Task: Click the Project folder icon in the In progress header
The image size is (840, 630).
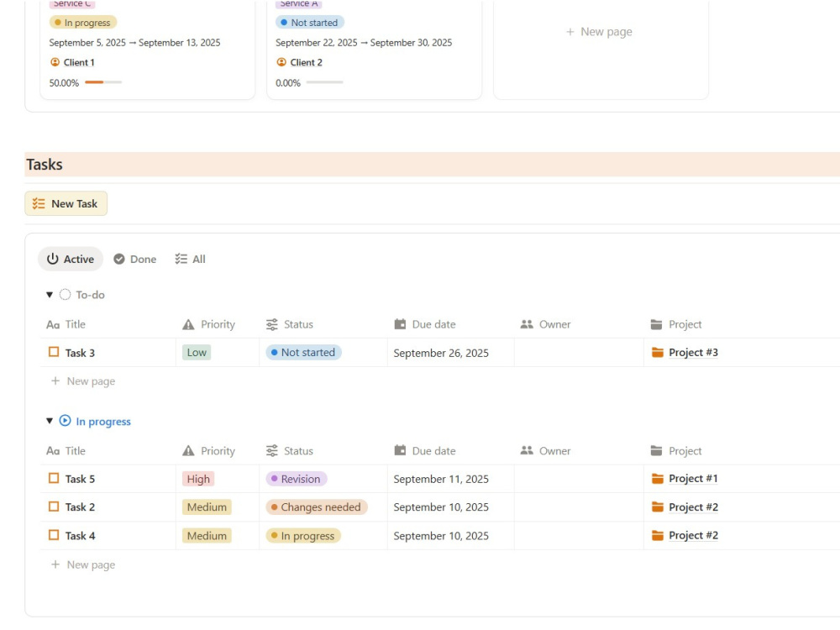Action: pyautogui.click(x=656, y=450)
